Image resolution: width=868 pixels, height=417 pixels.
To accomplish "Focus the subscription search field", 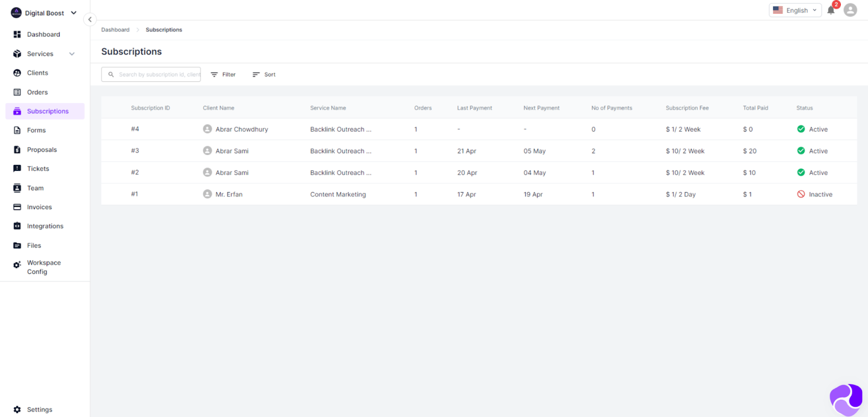I will [151, 74].
